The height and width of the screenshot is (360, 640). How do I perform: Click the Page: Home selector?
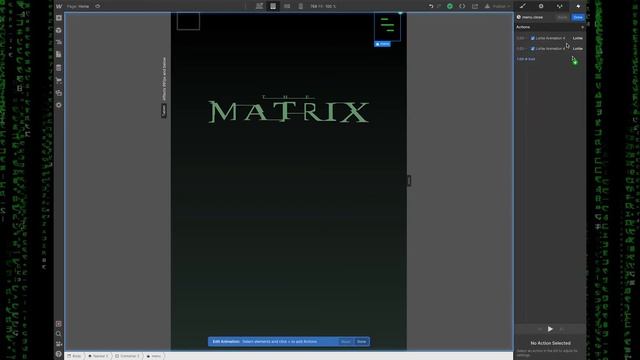tap(78, 6)
